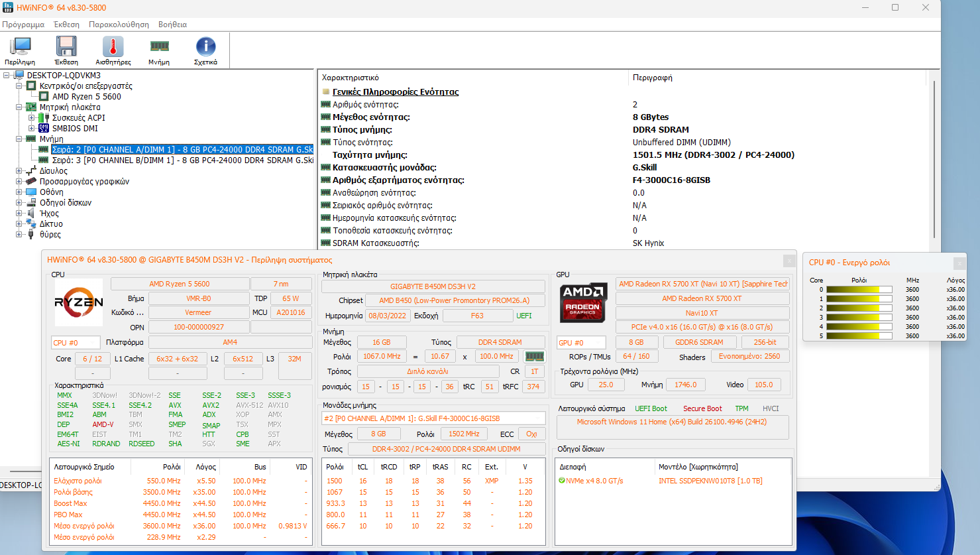Select memory row Σειρά: 2 DIMM 1
This screenshot has width=980, height=555.
click(182, 150)
